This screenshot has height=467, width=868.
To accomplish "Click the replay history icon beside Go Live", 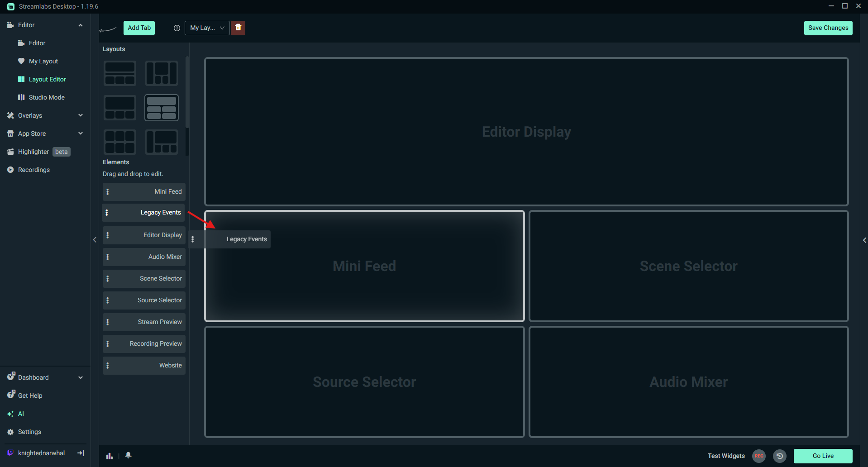I will [779, 456].
